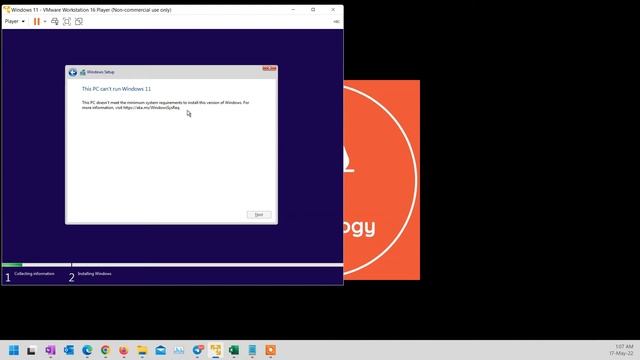This screenshot has width=640, height=360.
Task: Pause the virtual machine
Action: pyautogui.click(x=37, y=22)
